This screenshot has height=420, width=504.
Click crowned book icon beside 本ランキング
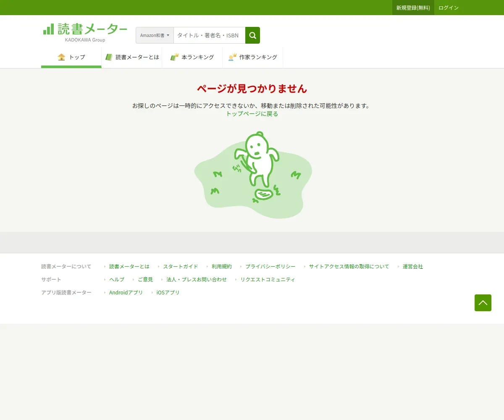tap(175, 57)
